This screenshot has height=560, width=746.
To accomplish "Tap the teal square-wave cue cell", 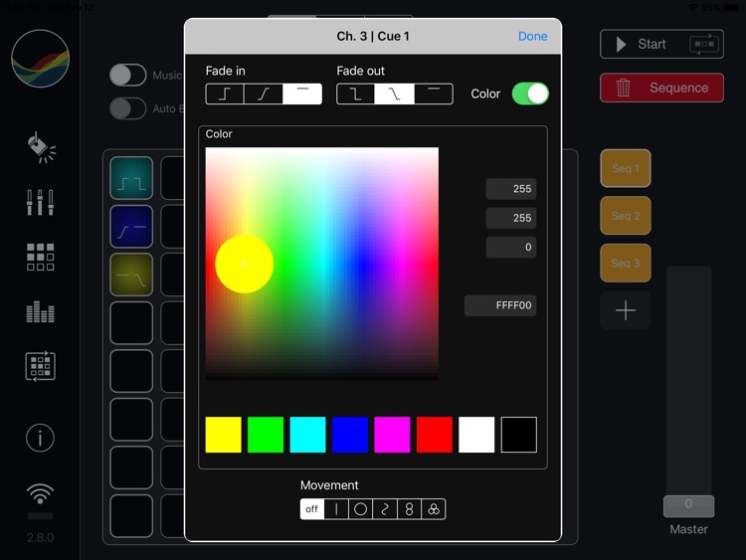I will (131, 178).
